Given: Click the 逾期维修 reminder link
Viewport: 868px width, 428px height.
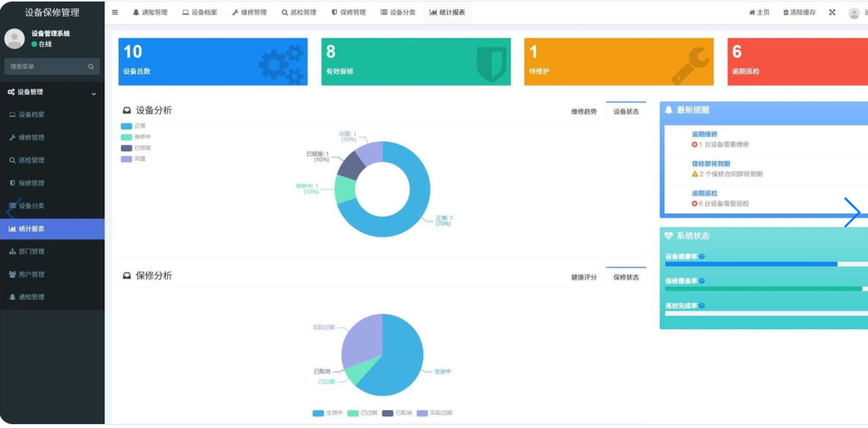Looking at the screenshot, I should pos(704,134).
